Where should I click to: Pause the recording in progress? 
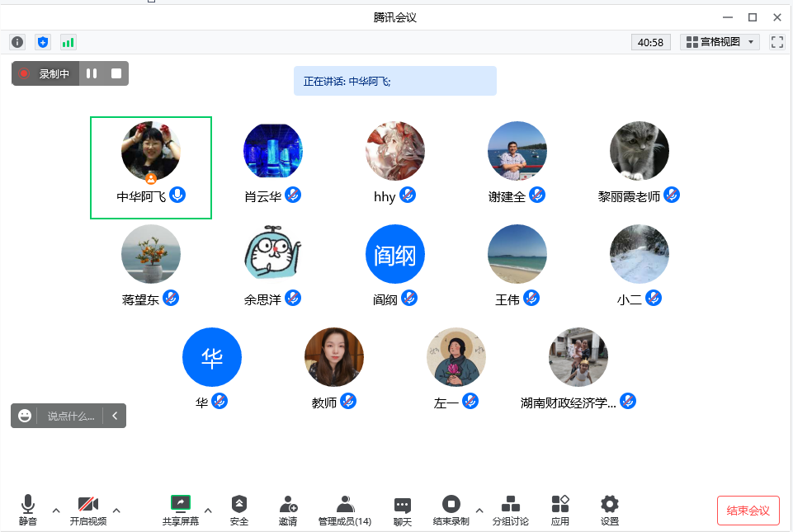pyautogui.click(x=92, y=73)
